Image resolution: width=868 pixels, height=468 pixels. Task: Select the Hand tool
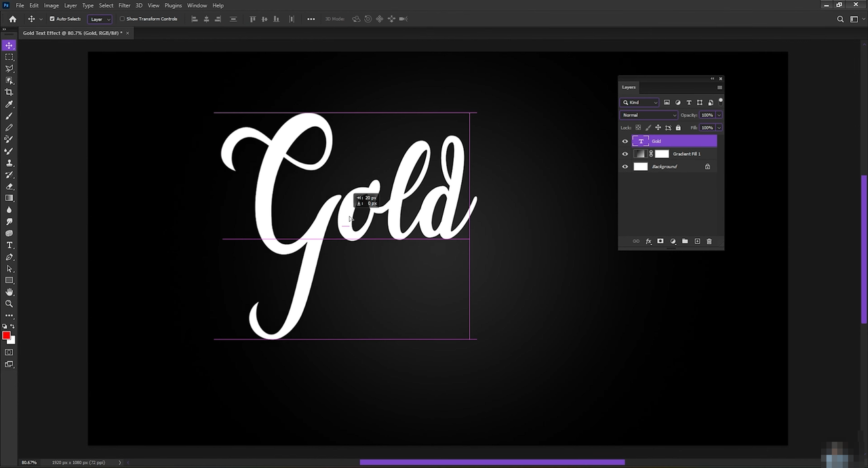click(x=9, y=292)
